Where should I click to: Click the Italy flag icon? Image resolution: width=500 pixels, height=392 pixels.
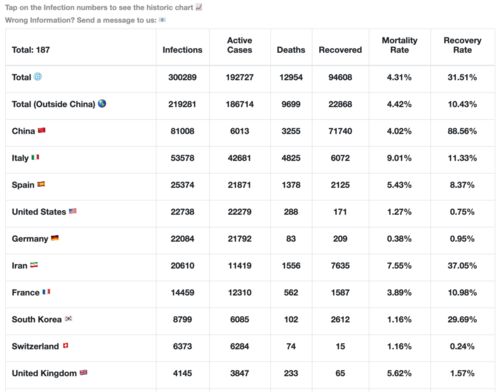[x=35, y=157]
